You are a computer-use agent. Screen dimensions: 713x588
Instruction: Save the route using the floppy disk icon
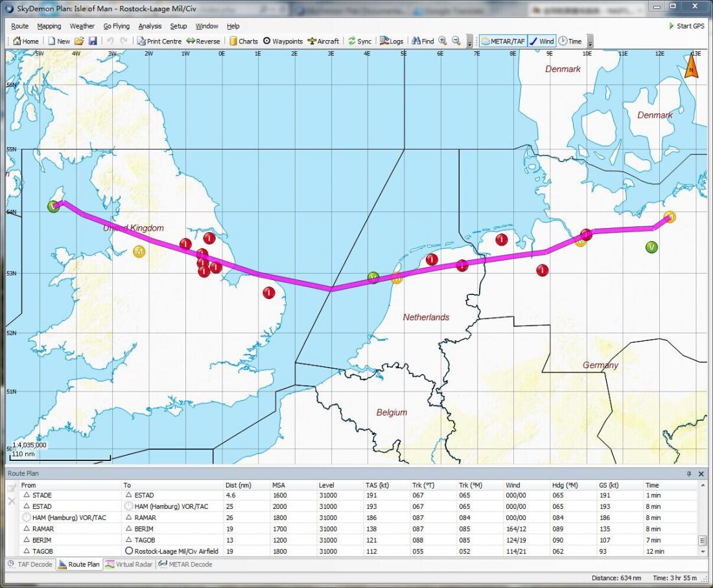(93, 41)
